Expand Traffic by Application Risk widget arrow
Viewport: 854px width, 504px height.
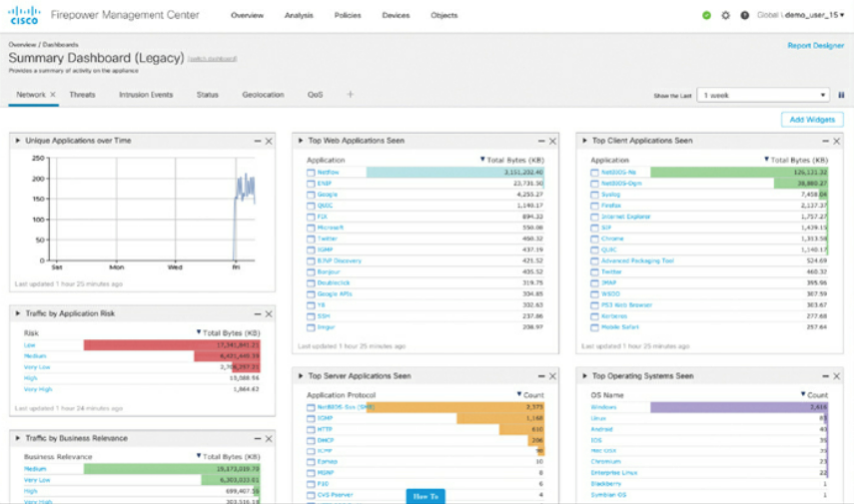click(18, 313)
